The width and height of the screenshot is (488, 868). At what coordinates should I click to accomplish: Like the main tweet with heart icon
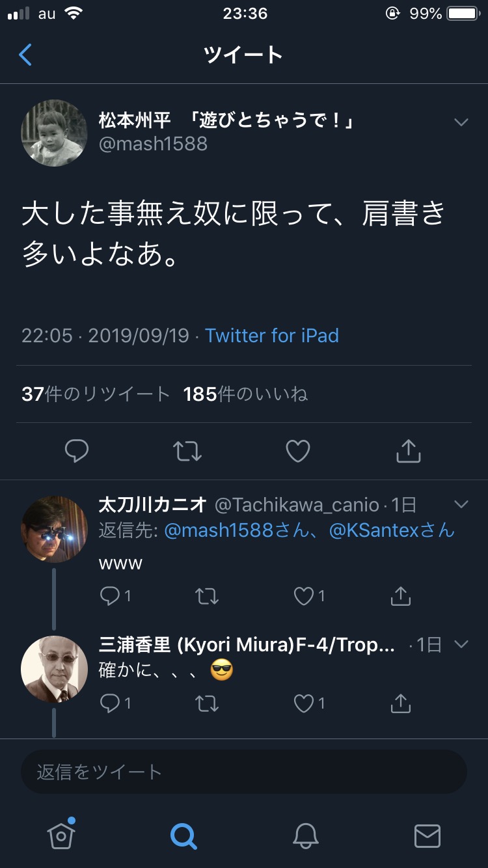click(298, 450)
